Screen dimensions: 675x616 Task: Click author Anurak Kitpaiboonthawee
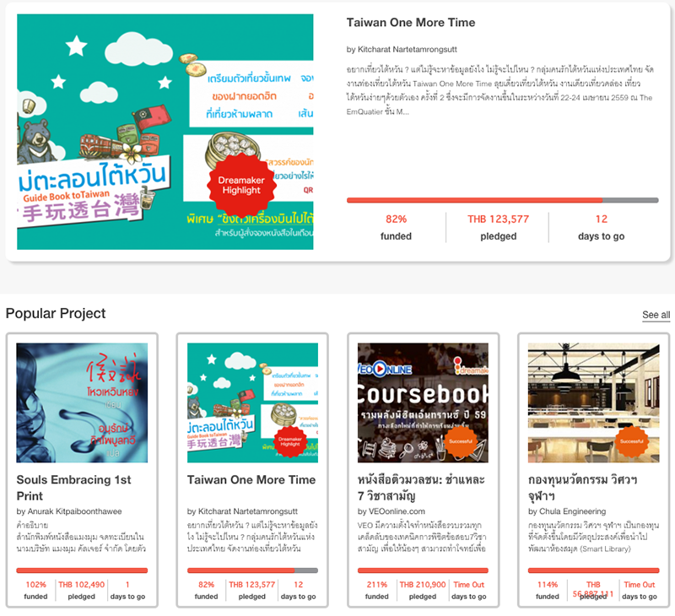pyautogui.click(x=74, y=511)
